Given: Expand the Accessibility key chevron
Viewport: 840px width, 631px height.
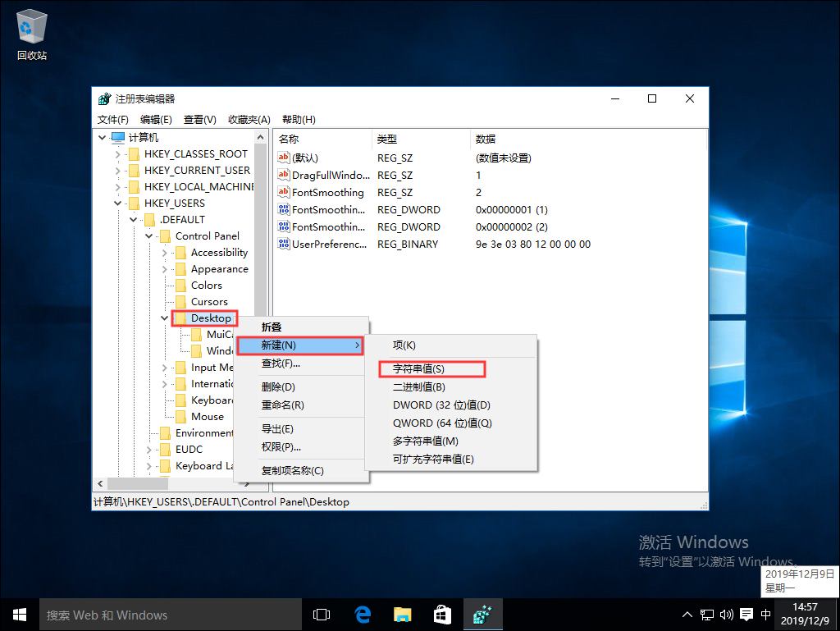Looking at the screenshot, I should [x=163, y=252].
